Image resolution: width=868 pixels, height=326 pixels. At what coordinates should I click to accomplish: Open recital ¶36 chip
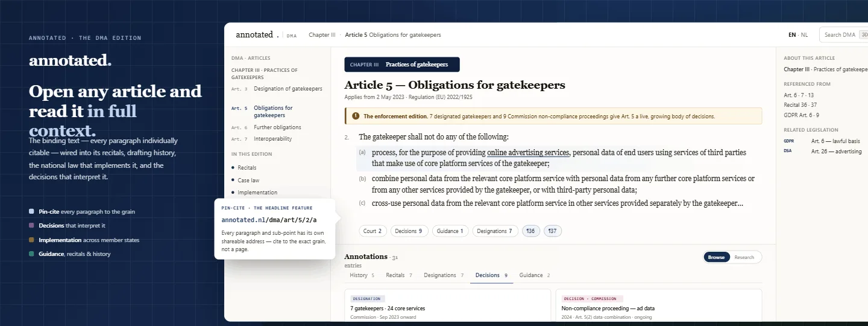pyautogui.click(x=531, y=231)
